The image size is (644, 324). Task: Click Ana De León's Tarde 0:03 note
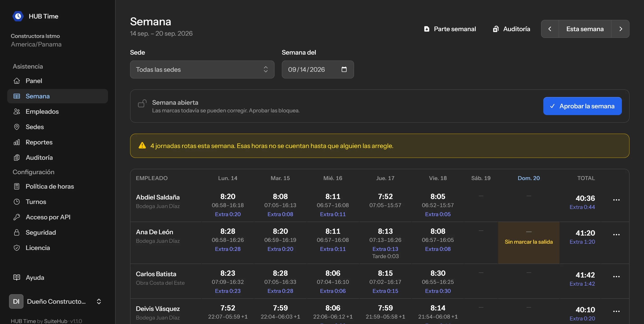coord(385,256)
